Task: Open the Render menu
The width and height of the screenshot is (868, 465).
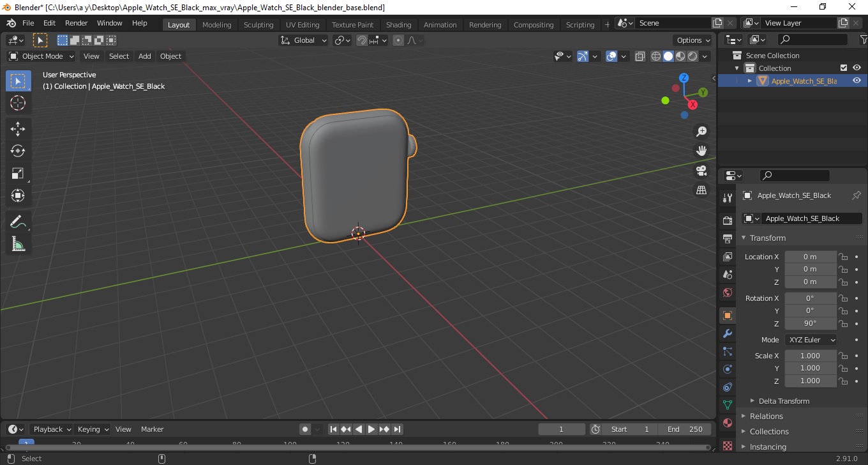Action: point(77,23)
